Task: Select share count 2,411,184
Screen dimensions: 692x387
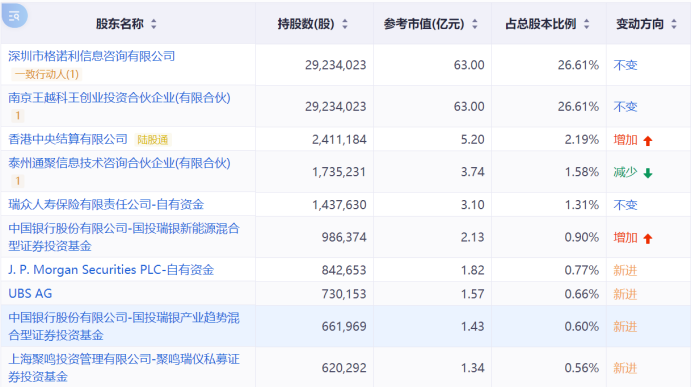Action: (339, 139)
